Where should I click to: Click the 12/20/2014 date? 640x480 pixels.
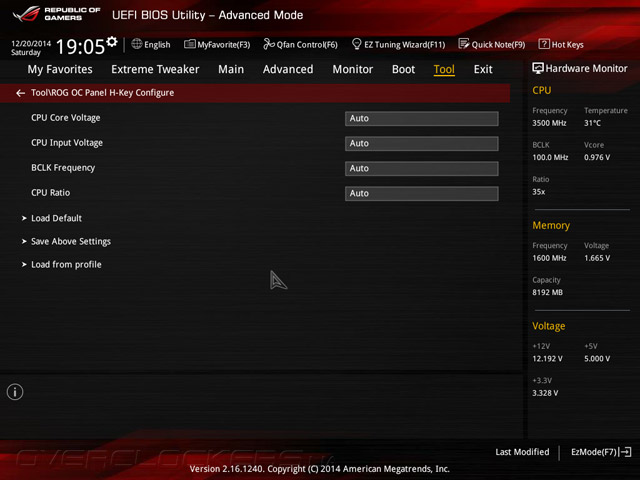click(31, 43)
